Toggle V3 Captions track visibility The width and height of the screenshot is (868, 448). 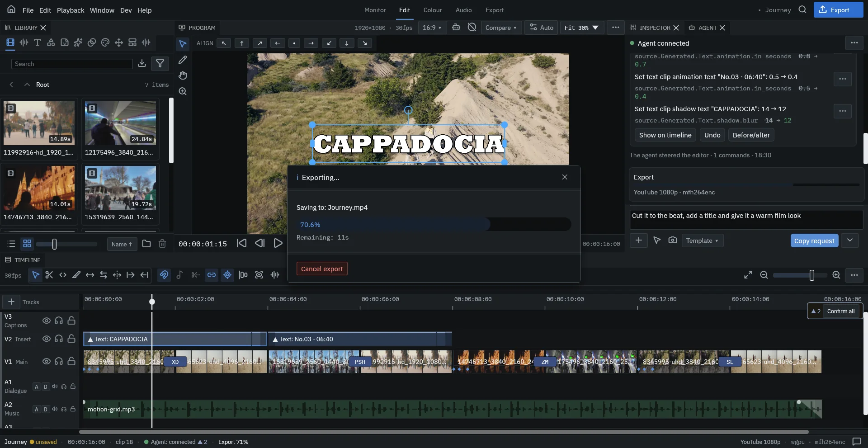tap(47, 321)
